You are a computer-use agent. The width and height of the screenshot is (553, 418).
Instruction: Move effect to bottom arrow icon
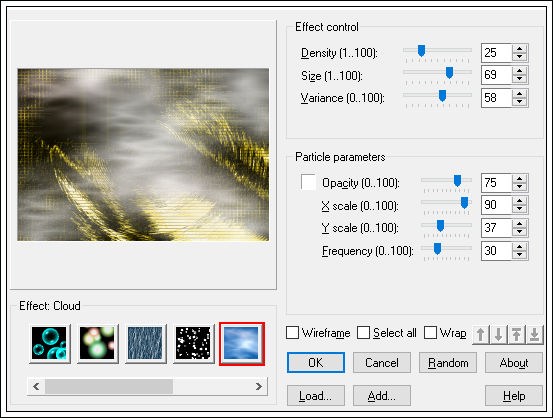point(534,334)
